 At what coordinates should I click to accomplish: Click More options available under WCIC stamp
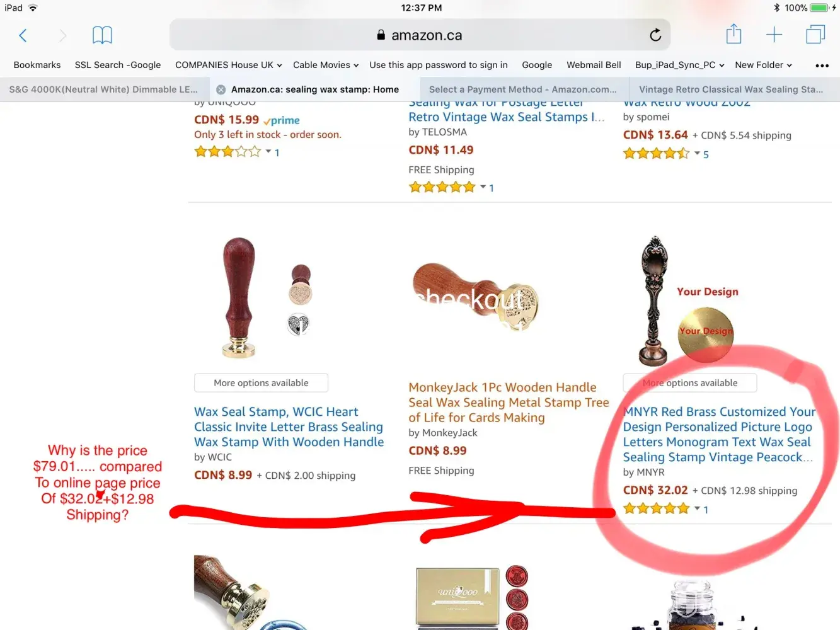(x=261, y=382)
